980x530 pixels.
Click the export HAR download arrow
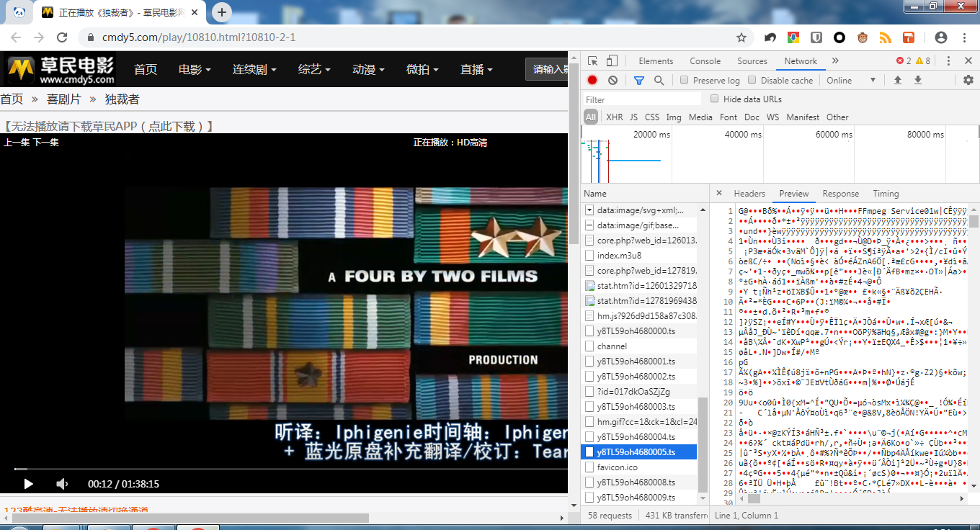click(918, 81)
